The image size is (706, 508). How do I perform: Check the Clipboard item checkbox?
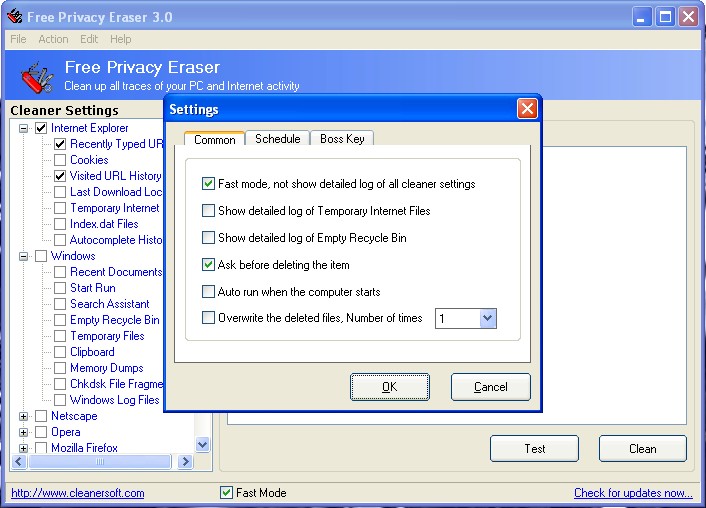[x=60, y=352]
